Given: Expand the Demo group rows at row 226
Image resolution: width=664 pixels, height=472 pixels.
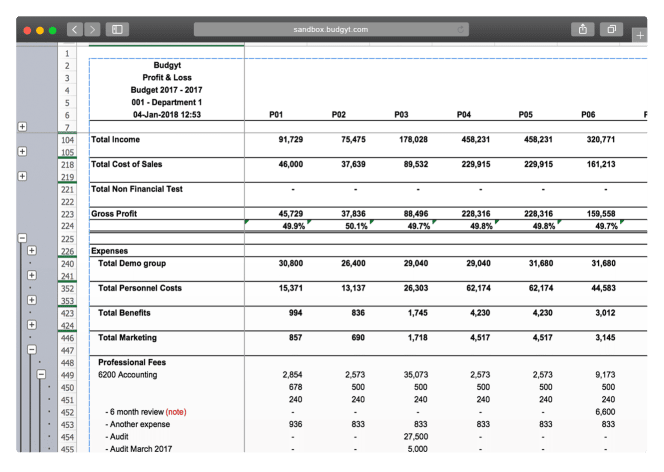Looking at the screenshot, I should click(32, 251).
